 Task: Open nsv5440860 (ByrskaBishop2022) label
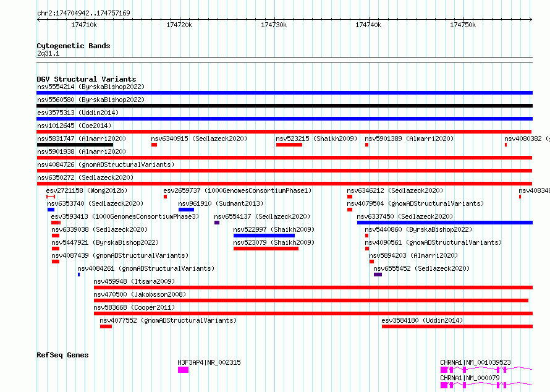tap(418, 229)
